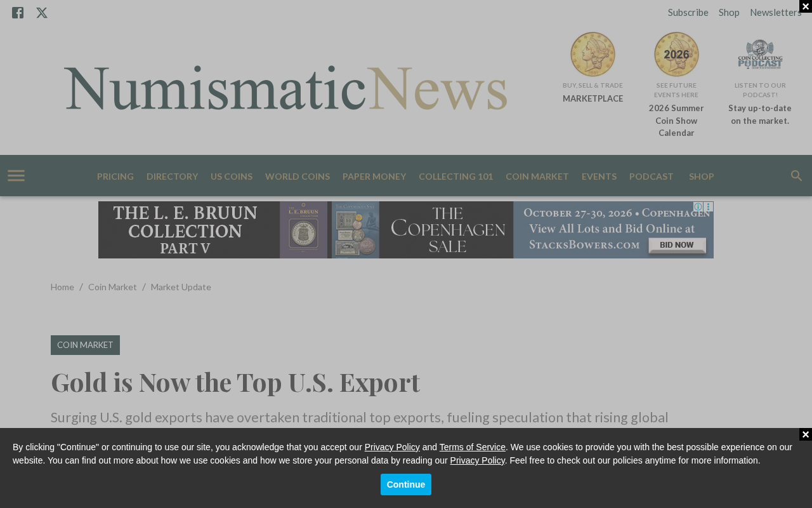Go to the Pricing menu
Viewport: 812px width, 508px height.
pos(115,177)
